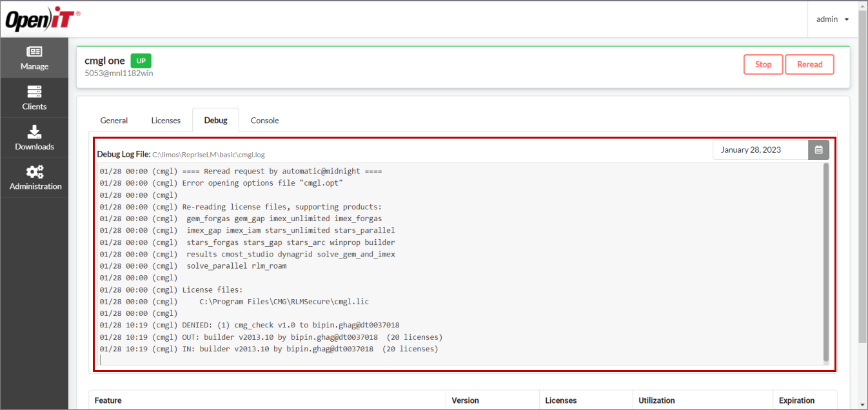The width and height of the screenshot is (868, 410).
Task: Click the 'Reread request by automatic@midnight' log line
Action: coord(241,172)
